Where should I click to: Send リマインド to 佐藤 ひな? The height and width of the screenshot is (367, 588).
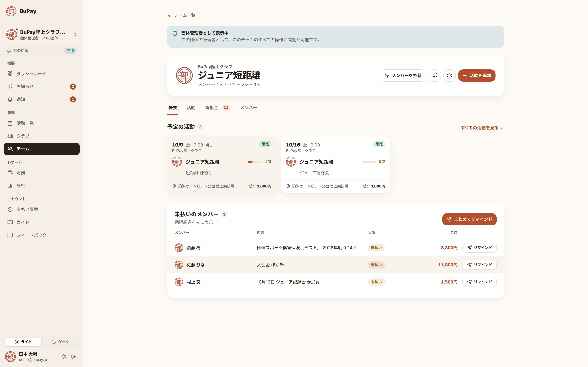[x=479, y=265]
